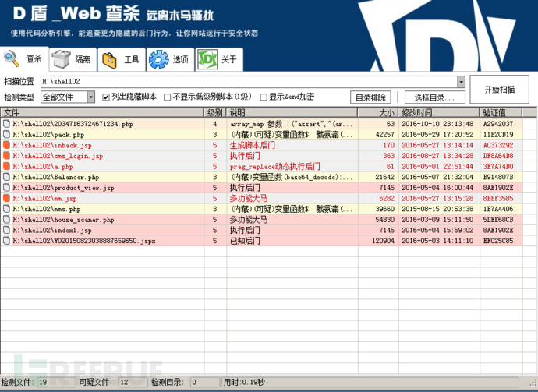Click size value 120904

coord(384,241)
